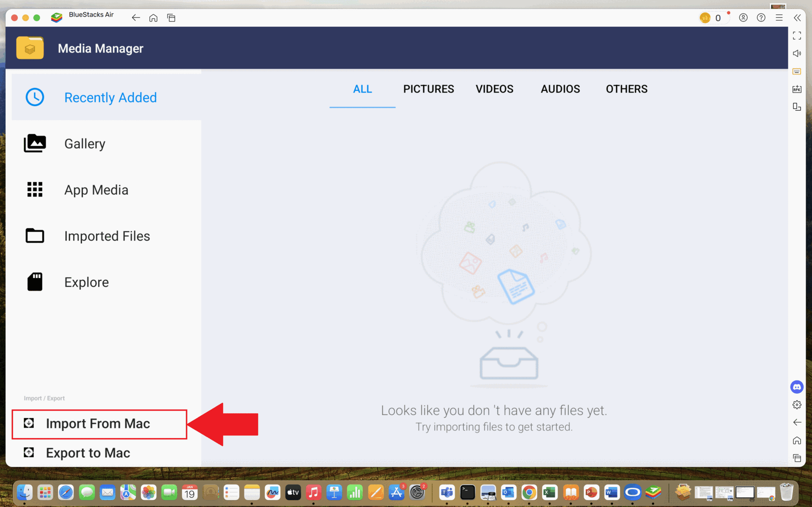The image size is (812, 507).
Task: Toggle the on-screen keyboard control
Action: tap(797, 71)
